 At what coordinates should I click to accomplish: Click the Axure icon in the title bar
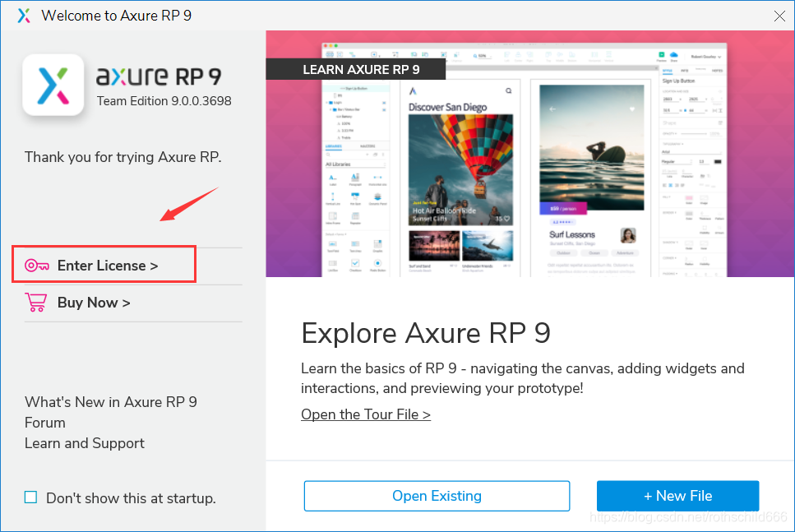pyautogui.click(x=23, y=16)
